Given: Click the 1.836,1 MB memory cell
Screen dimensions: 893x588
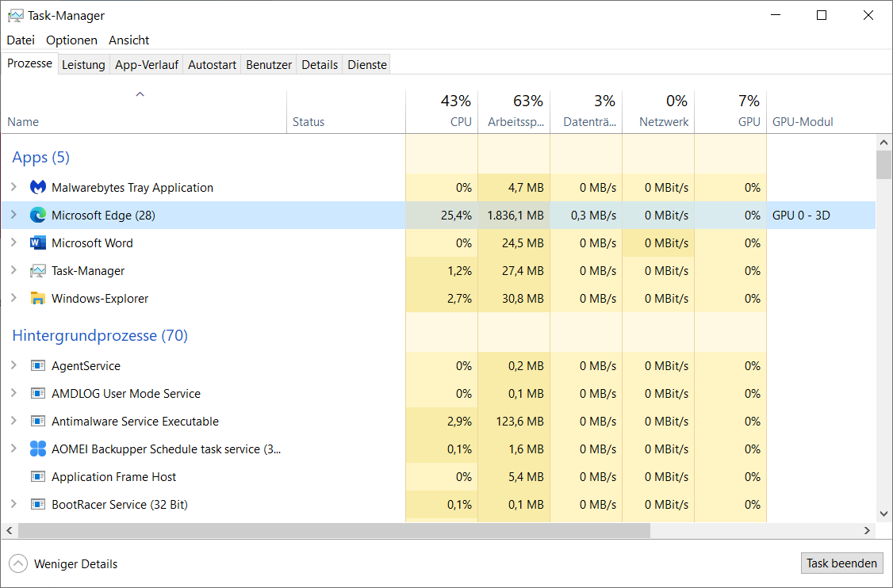Looking at the screenshot, I should pos(514,216).
